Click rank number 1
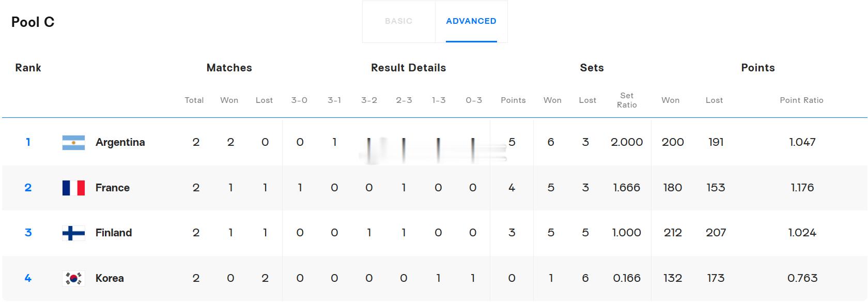This screenshot has width=868, height=302. pyautogui.click(x=28, y=142)
